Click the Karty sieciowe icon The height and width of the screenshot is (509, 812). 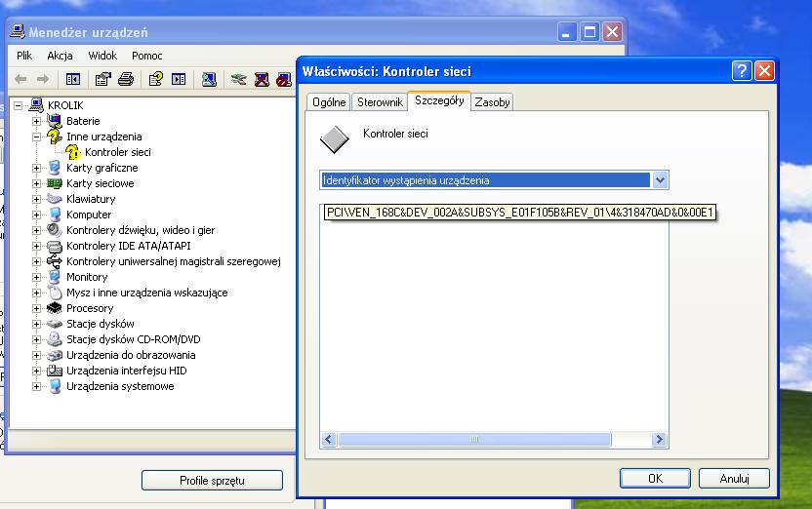[55, 183]
